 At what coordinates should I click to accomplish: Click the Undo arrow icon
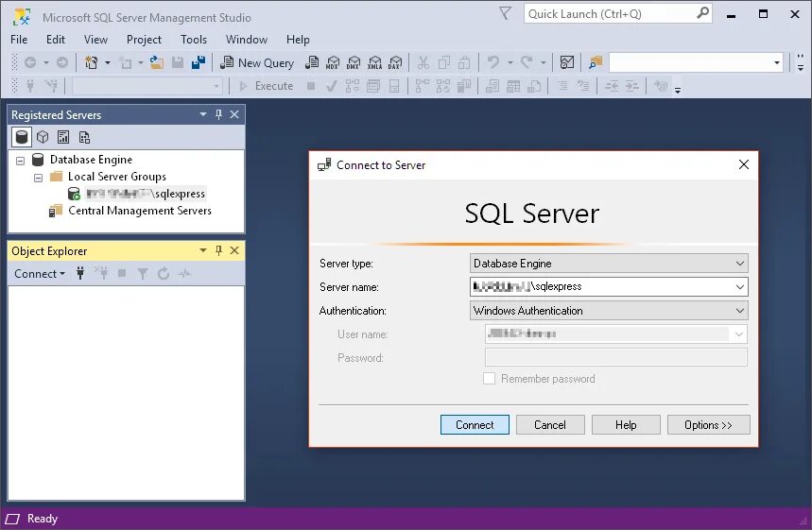click(x=493, y=62)
